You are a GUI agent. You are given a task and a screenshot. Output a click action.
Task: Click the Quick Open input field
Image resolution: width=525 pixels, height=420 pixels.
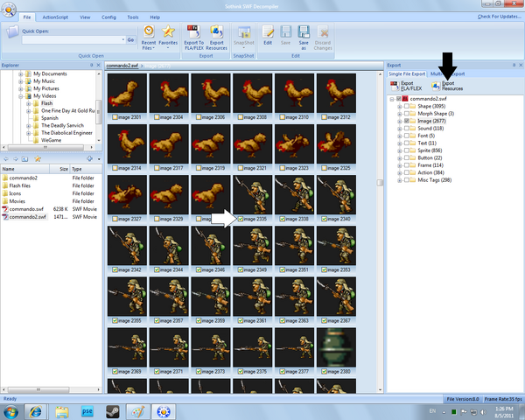(71, 40)
